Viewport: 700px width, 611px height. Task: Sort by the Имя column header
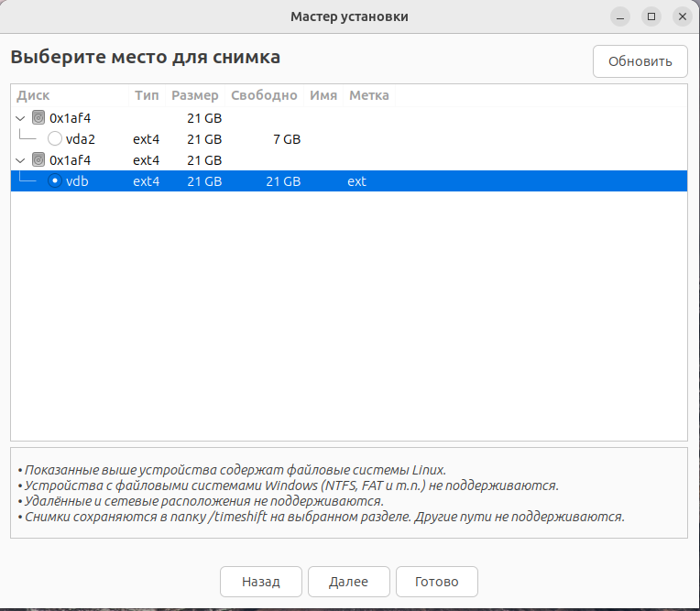coord(323,95)
